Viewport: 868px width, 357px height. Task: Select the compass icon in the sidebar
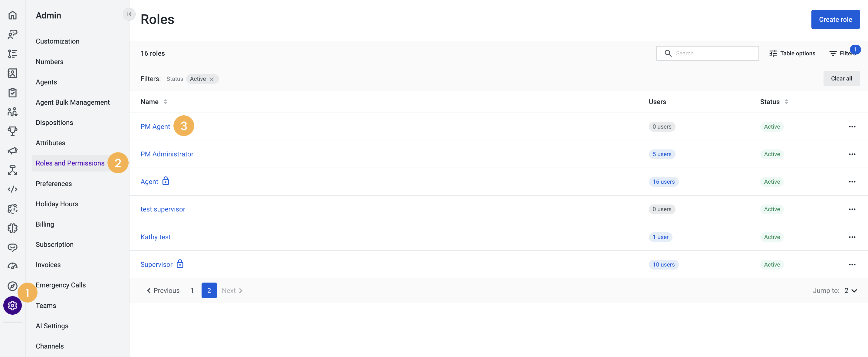coord(12,286)
